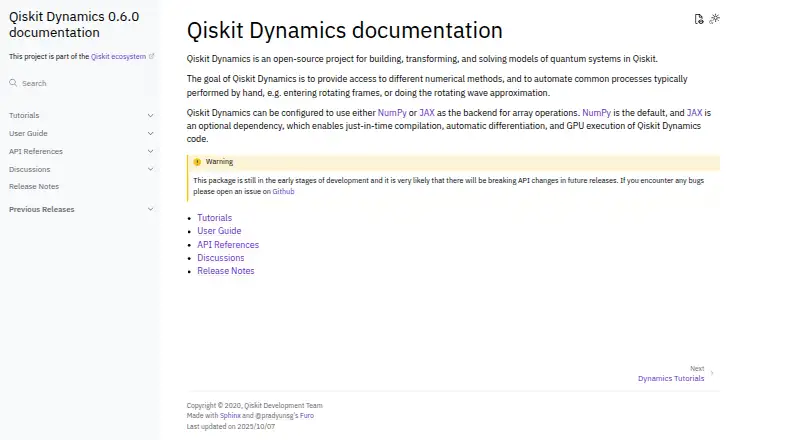Open User Guide link in the bullet list

point(219,231)
